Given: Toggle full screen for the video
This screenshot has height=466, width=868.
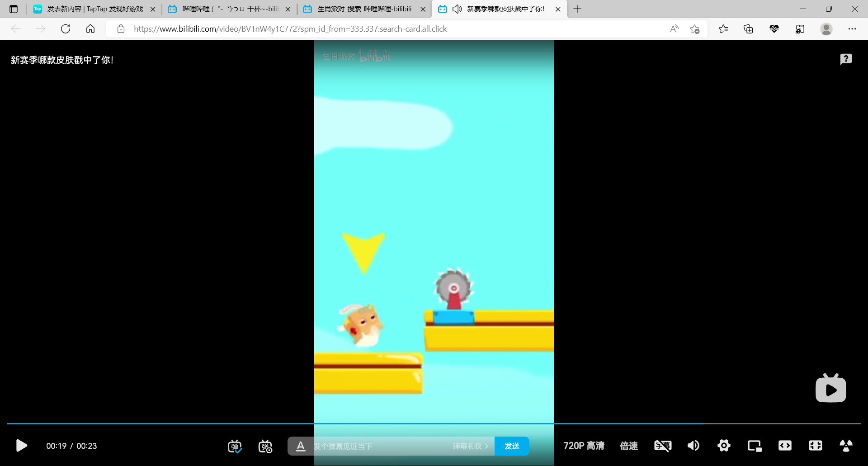Looking at the screenshot, I should click(846, 446).
